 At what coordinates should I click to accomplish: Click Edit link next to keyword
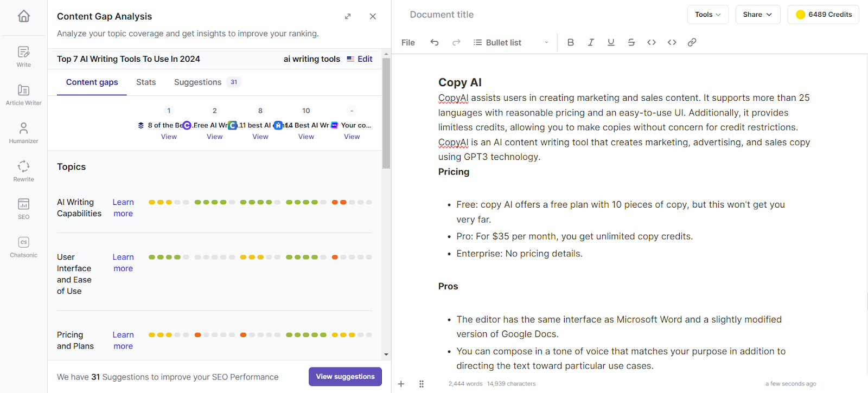(x=365, y=59)
